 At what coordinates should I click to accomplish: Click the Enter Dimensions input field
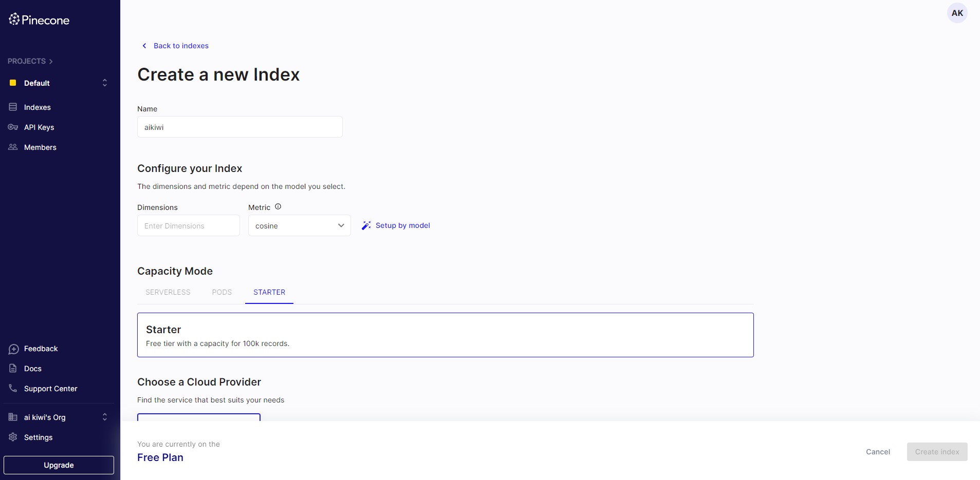189,225
